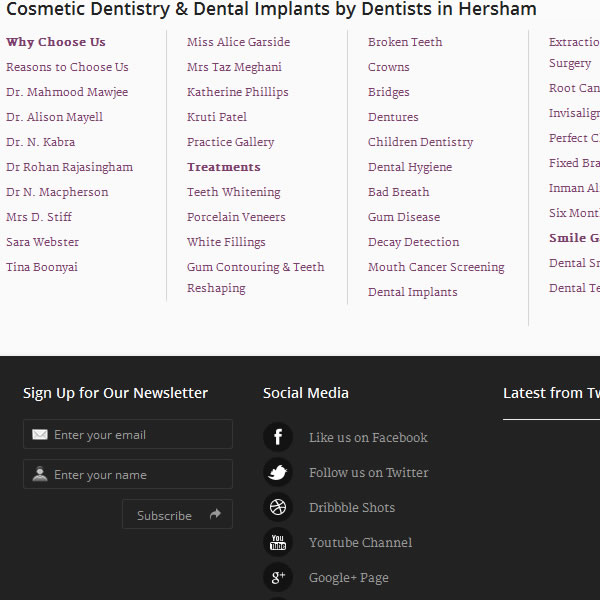
Task: Open Dr. Mahmood Mawjee profile
Action: pos(67,92)
